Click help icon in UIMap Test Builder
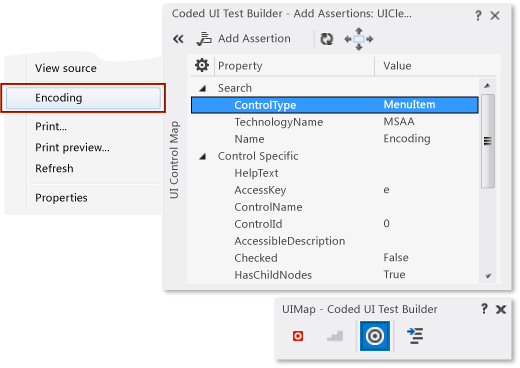The image size is (520, 368). tap(484, 309)
